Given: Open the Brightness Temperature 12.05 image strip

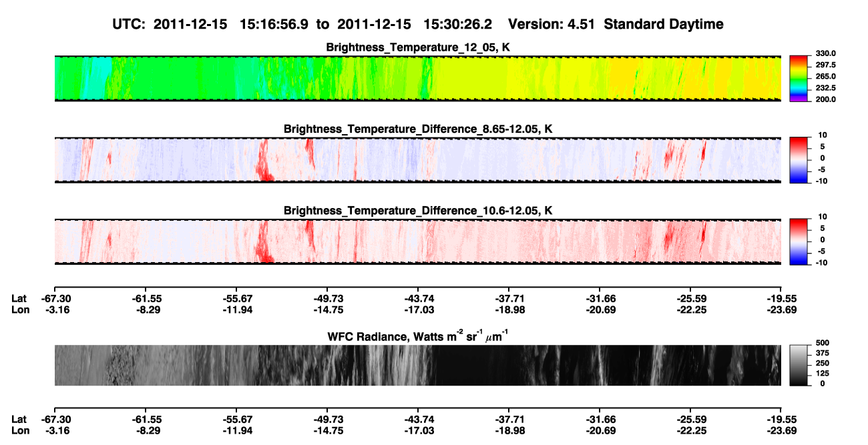Looking at the screenshot, I should pyautogui.click(x=418, y=79).
